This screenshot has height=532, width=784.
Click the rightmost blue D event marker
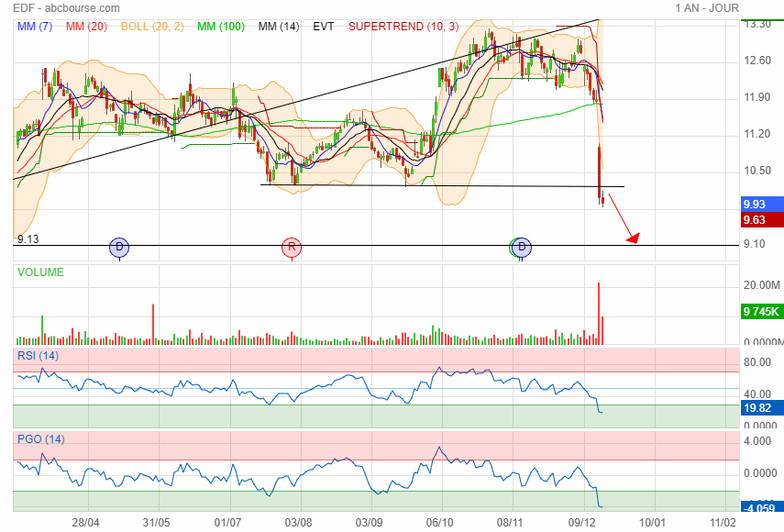click(522, 247)
